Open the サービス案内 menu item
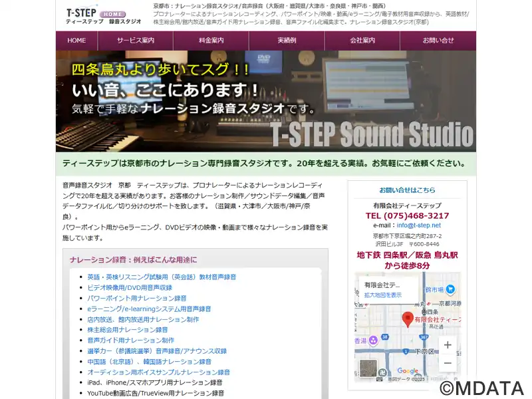The width and height of the screenshot is (532, 399). [x=136, y=41]
